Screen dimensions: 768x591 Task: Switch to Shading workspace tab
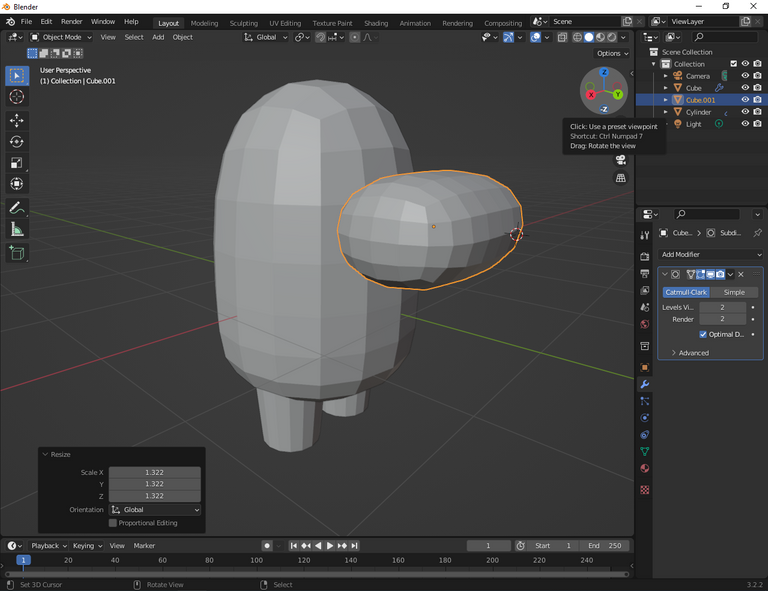[376, 24]
